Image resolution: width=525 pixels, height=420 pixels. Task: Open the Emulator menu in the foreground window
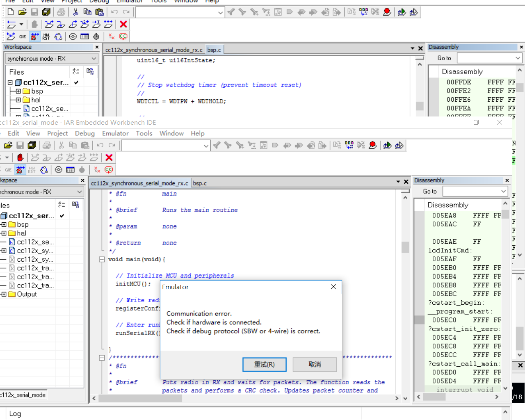pos(115,133)
